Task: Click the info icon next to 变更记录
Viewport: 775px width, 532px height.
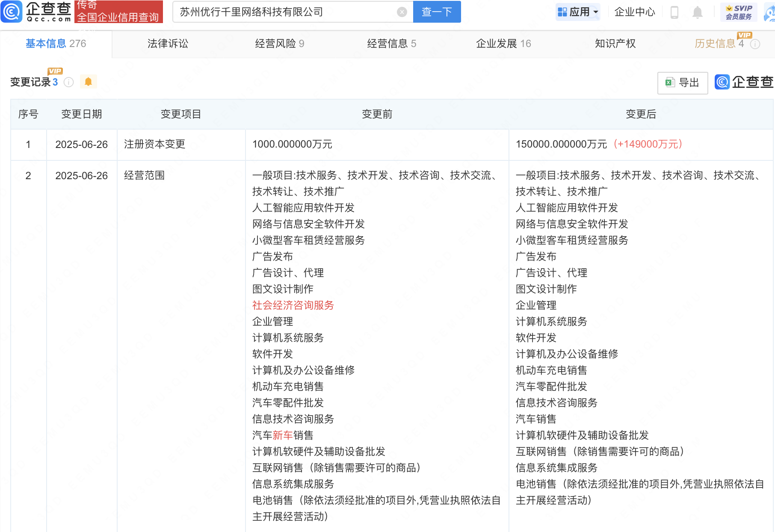Action: (x=68, y=82)
